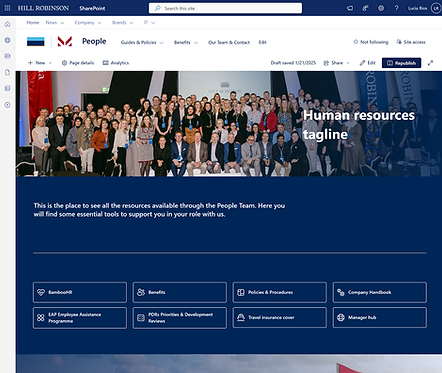The image size is (442, 373).
Task: Click the My lists icon in app bar
Action: [7, 88]
